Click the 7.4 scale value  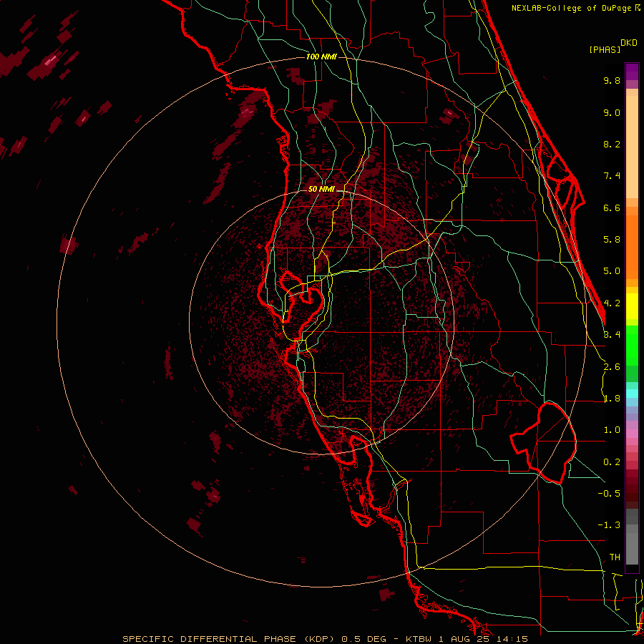point(612,176)
